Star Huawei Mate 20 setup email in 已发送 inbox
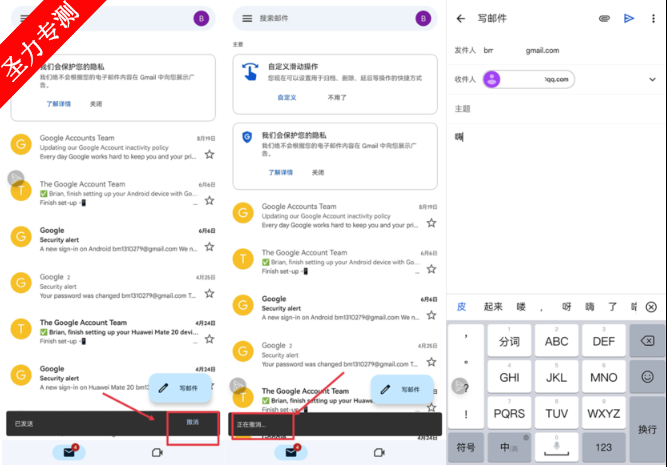The image size is (667, 468). [209, 339]
